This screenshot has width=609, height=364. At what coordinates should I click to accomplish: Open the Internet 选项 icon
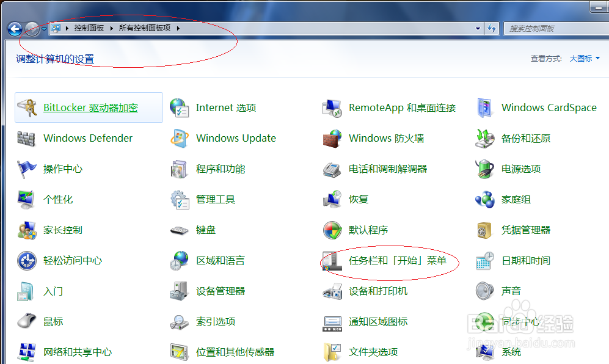[x=180, y=107]
